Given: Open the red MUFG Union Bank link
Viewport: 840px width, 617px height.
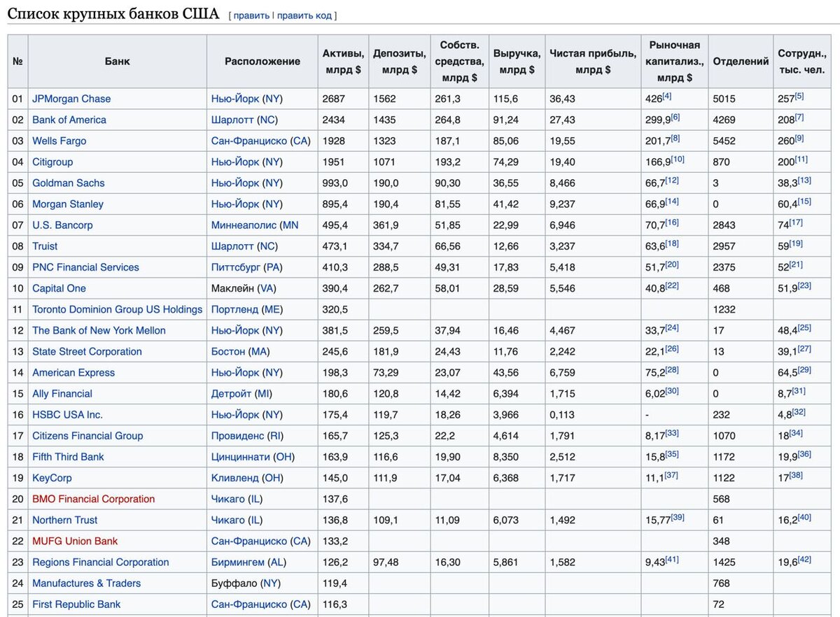Looking at the screenshot, I should (x=75, y=541).
